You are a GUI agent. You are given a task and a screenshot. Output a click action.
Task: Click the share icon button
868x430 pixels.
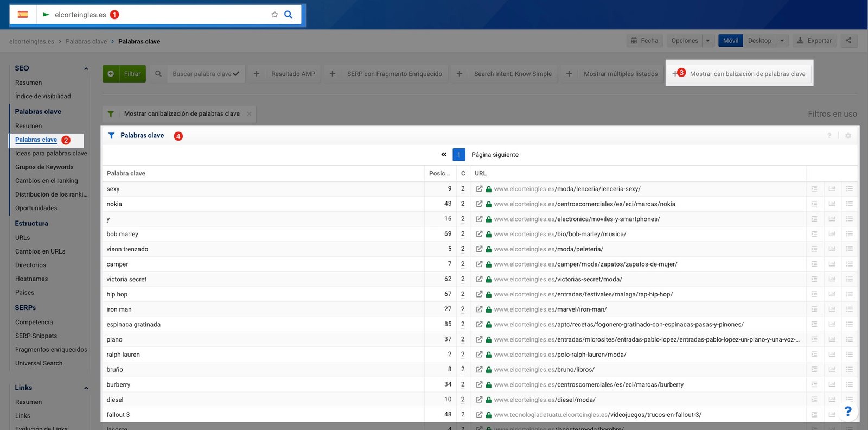click(848, 41)
